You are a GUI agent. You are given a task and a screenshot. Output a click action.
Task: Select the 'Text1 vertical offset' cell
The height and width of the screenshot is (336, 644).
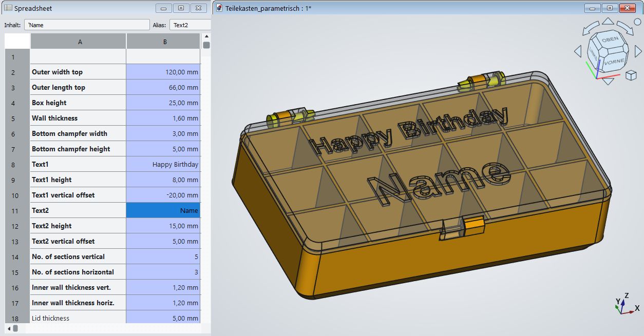coord(78,195)
